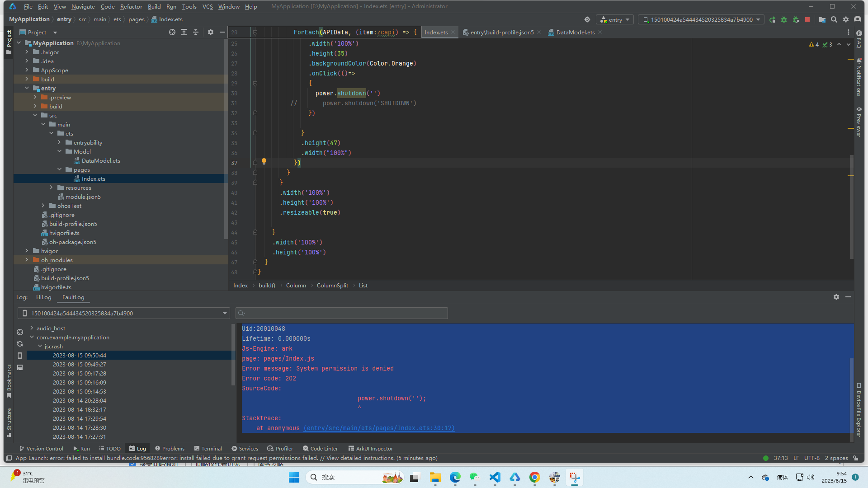Expand the AppScope folder
This screenshot has width=868, height=488.
27,70
